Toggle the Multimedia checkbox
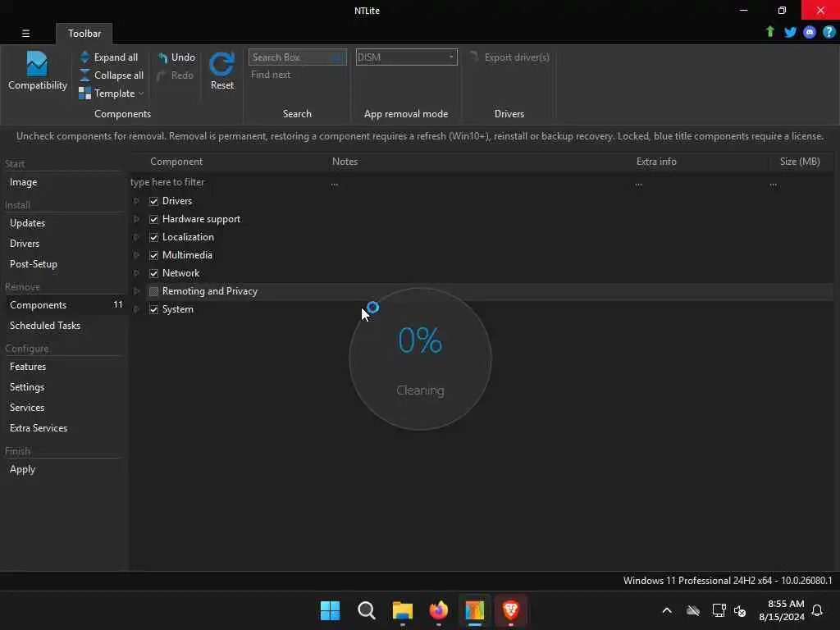The width and height of the screenshot is (840, 630). pos(153,255)
